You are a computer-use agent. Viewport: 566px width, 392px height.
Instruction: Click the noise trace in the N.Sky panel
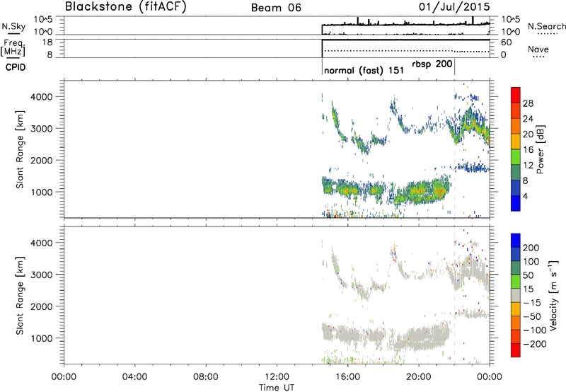[x=405, y=24]
